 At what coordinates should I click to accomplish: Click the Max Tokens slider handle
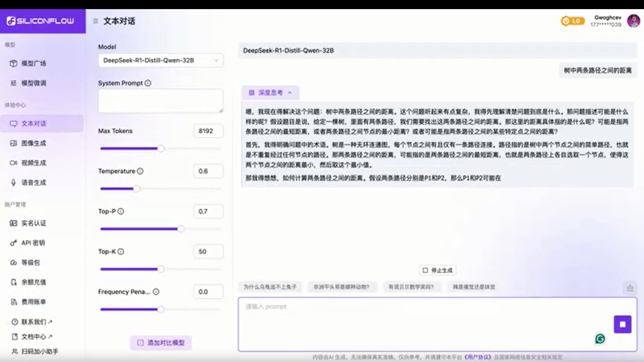(x=161, y=148)
